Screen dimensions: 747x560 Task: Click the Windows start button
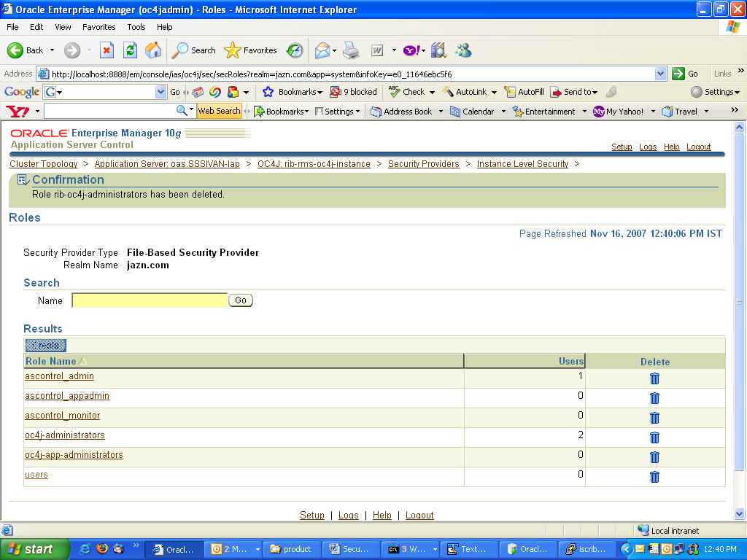pos(34,549)
